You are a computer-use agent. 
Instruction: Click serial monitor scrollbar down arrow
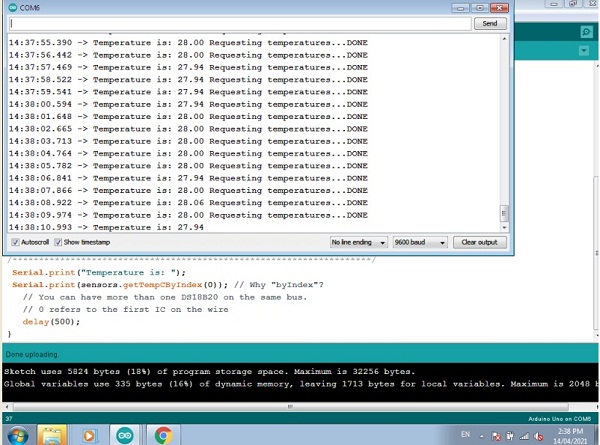504,227
